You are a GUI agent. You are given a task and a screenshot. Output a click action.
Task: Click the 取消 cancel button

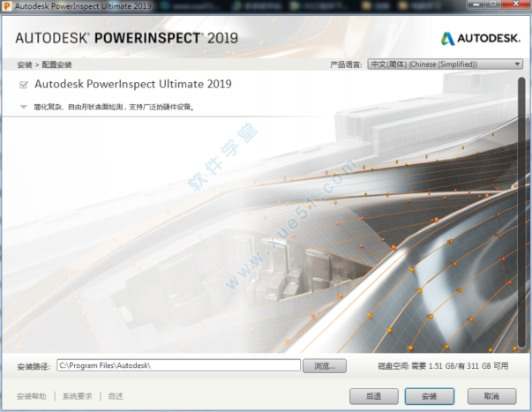point(491,396)
